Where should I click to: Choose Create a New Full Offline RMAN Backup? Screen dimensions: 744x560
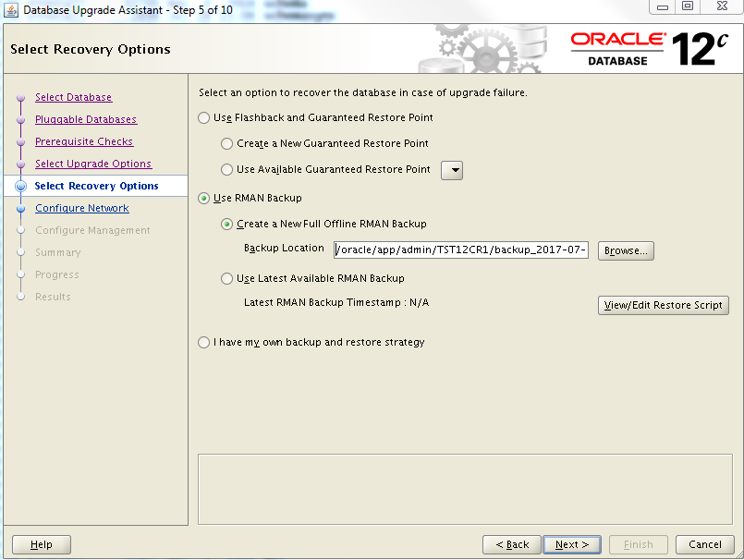[227, 225]
